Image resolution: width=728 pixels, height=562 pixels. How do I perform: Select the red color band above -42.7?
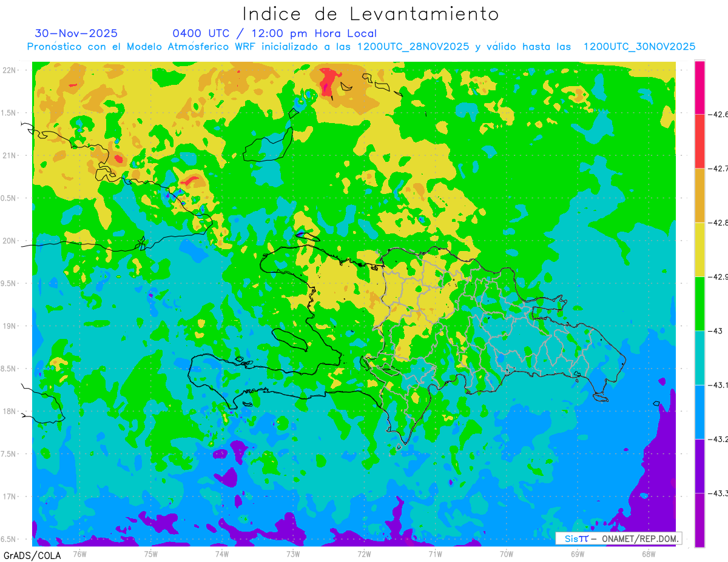click(x=699, y=141)
